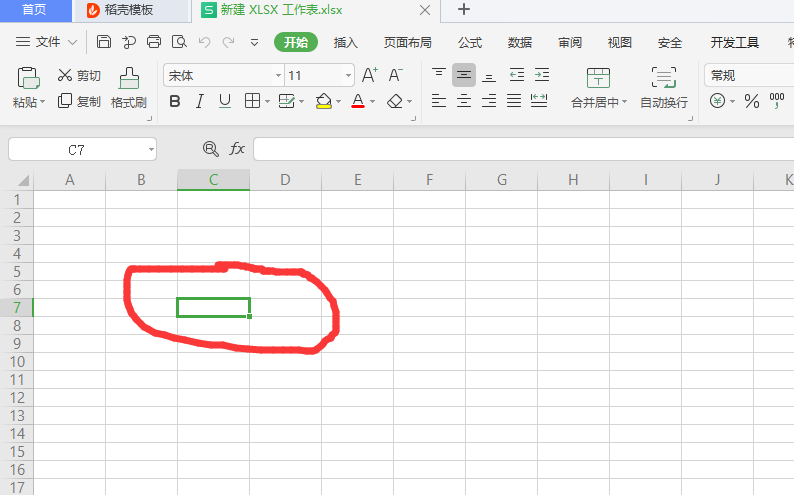Click the + new tab button
Image resolution: width=794 pixels, height=495 pixels.
coord(464,10)
